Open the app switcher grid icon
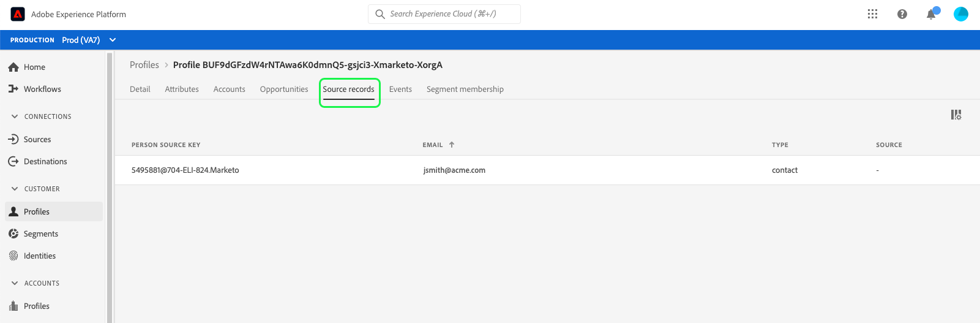This screenshot has height=323, width=980. (873, 14)
